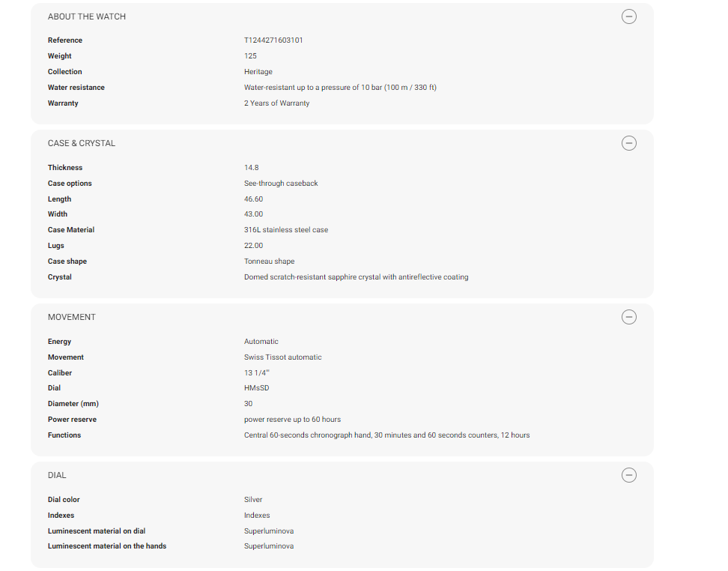Click the Heritage collection value
The image size is (728, 571).
point(258,72)
